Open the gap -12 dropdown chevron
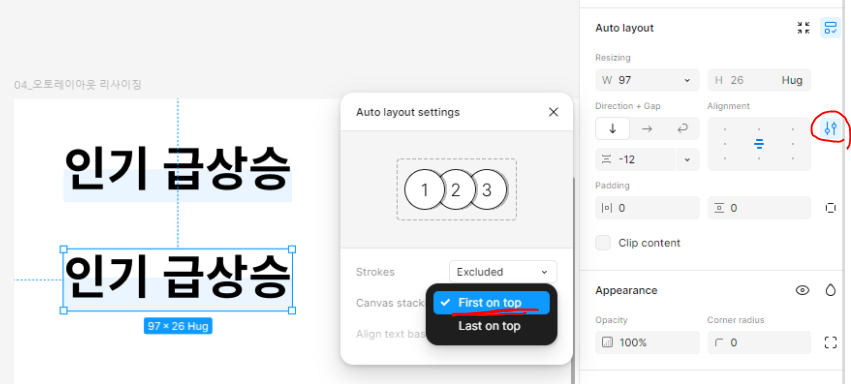851x384 pixels. [688, 159]
